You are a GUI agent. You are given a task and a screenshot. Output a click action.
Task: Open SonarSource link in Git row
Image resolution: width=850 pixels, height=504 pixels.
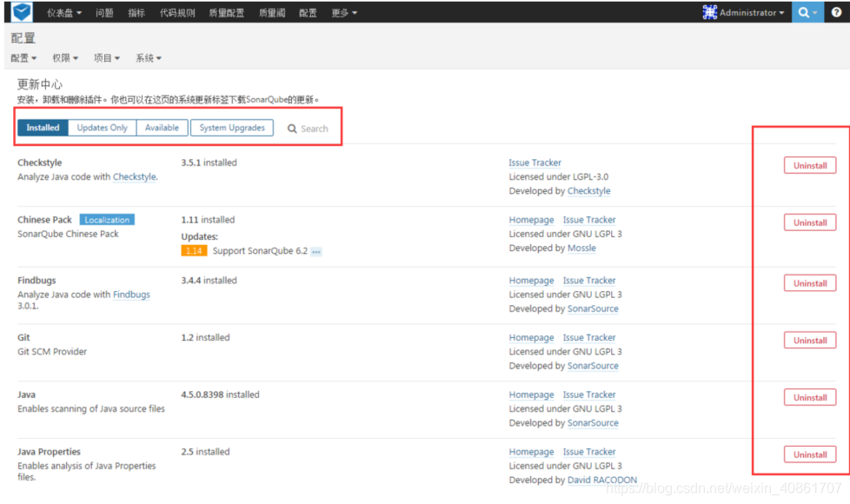tap(593, 366)
